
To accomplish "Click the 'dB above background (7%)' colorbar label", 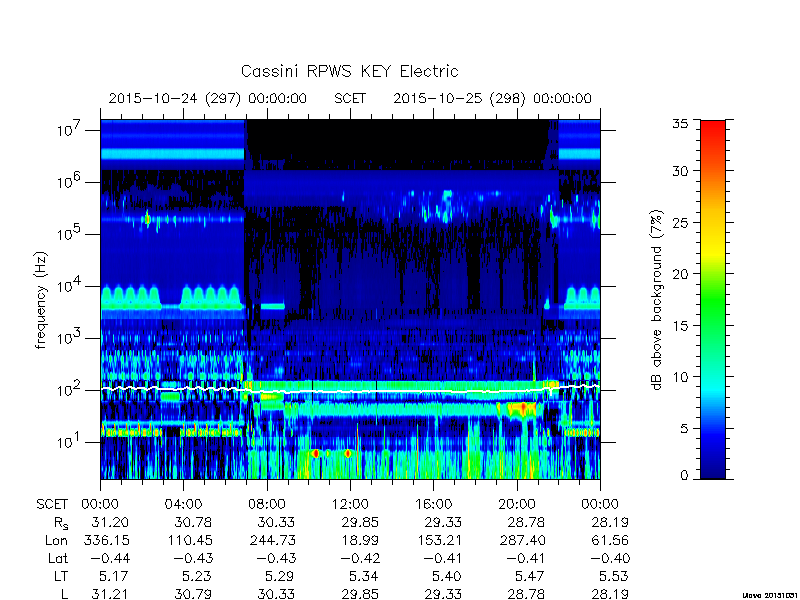I will click(x=657, y=300).
